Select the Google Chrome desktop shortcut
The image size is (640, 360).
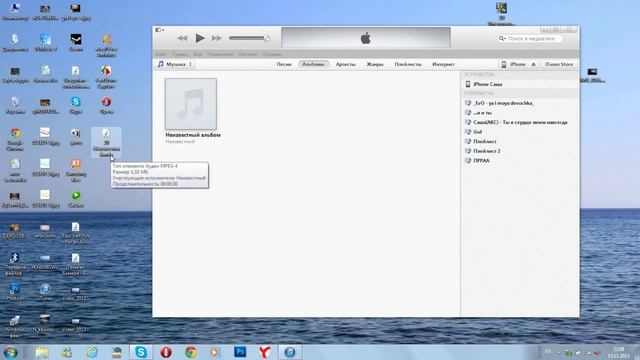click(15, 139)
